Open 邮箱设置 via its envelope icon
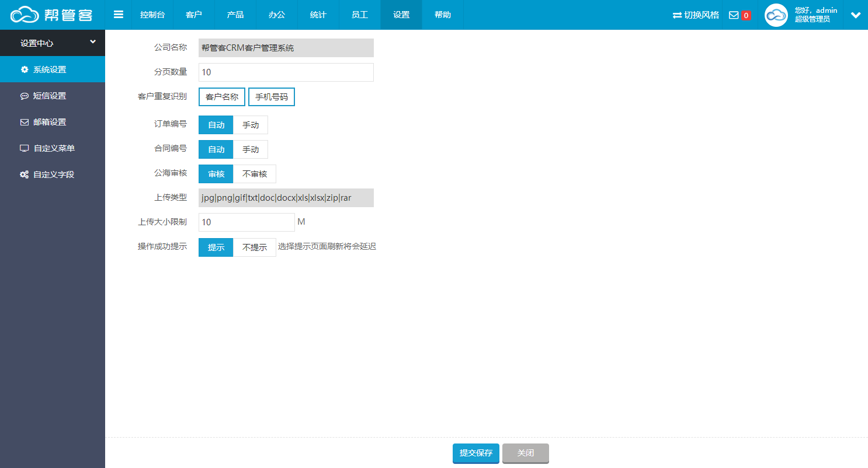The image size is (868, 468). tap(25, 122)
